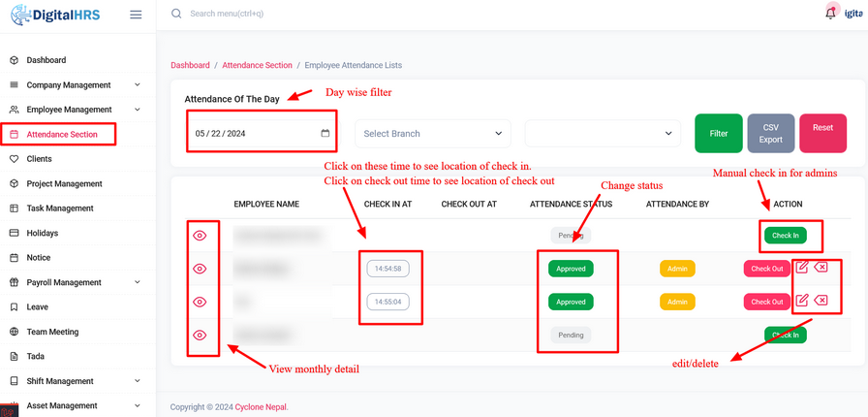Click delete icon in first Check Out row

[x=821, y=267]
